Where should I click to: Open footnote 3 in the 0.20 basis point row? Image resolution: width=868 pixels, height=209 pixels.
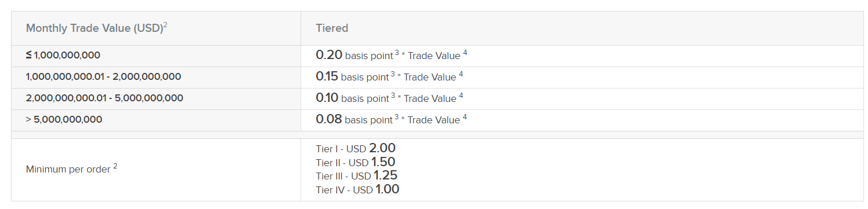[397, 53]
